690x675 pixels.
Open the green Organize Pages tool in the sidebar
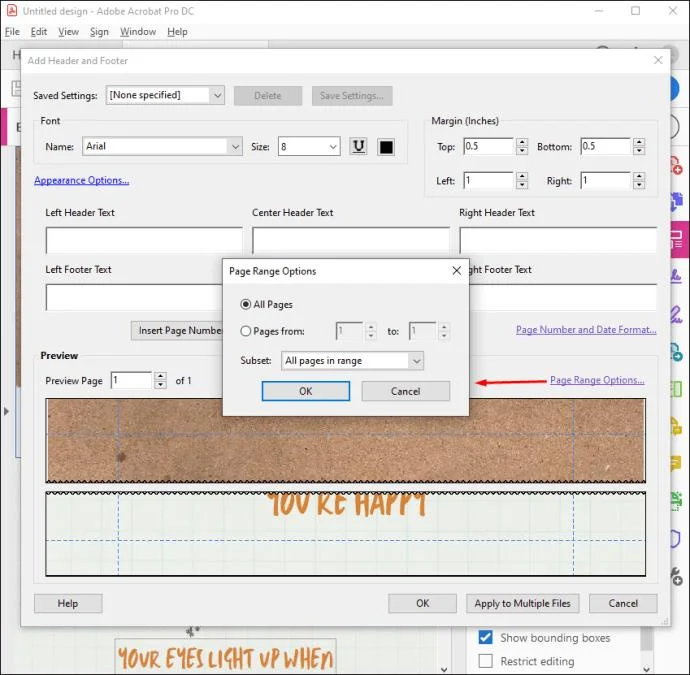coord(676,389)
